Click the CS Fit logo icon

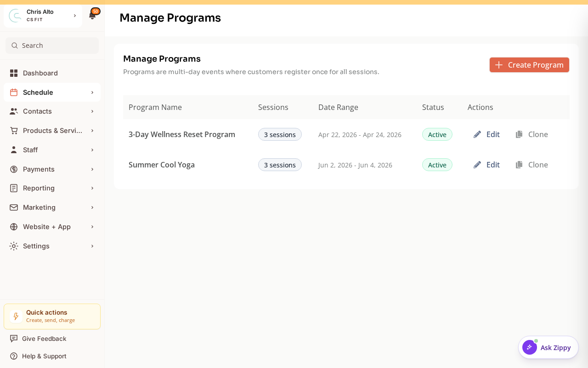pos(15,16)
